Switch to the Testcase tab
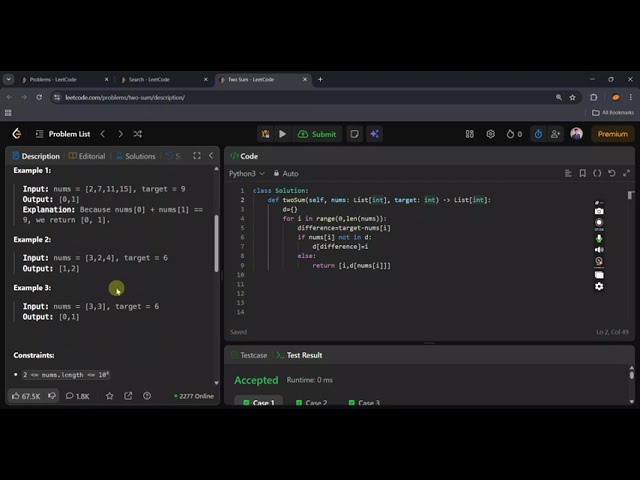The height and width of the screenshot is (480, 640). pos(249,355)
